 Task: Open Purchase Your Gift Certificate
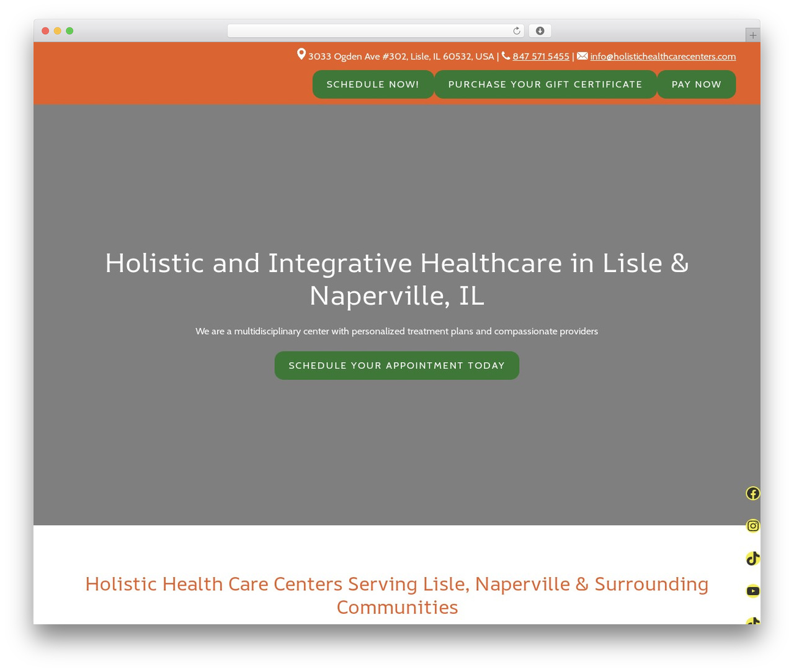pos(545,84)
